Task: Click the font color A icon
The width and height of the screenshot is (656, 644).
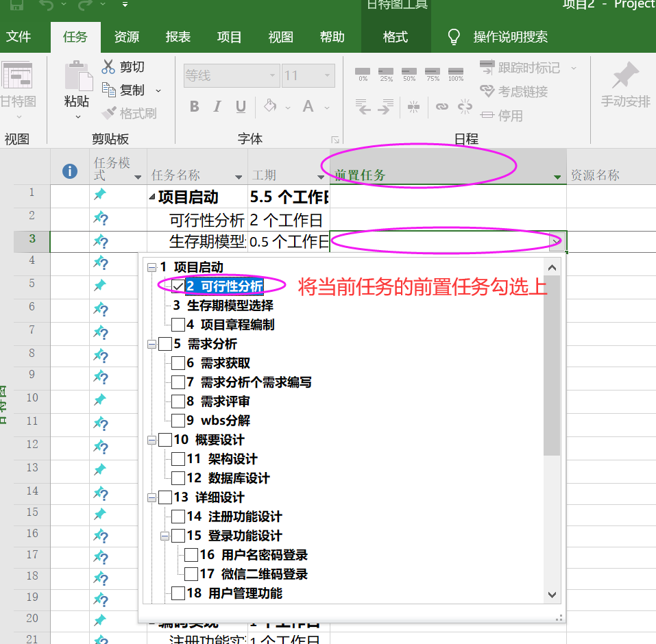Action: (308, 106)
